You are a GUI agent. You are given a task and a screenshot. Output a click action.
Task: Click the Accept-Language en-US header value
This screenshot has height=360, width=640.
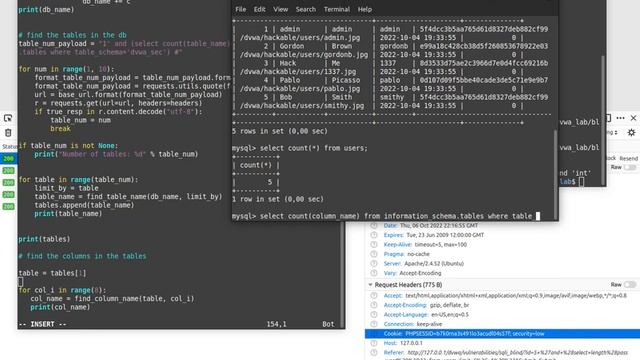tap(450, 315)
